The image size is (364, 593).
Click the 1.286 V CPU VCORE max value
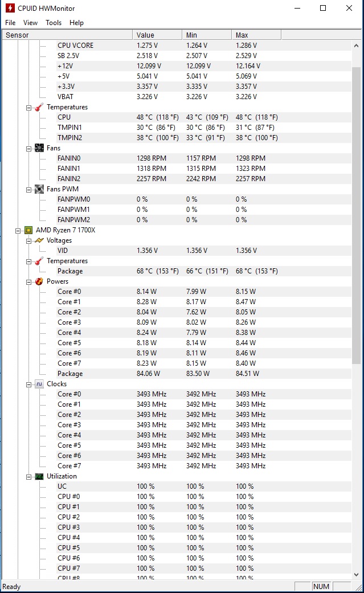246,46
